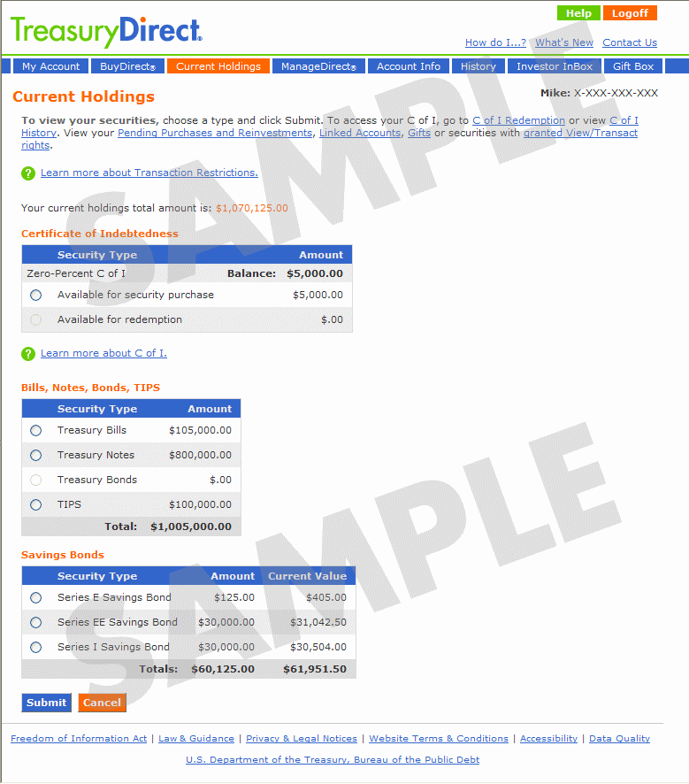Open the Linked Accounts link
The image size is (689, 784).
point(360,133)
